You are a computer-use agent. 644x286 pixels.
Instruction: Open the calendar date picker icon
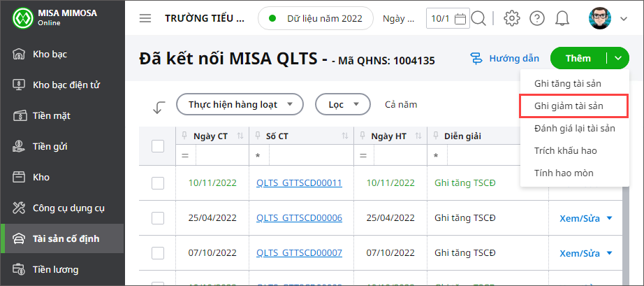pyautogui.click(x=461, y=18)
